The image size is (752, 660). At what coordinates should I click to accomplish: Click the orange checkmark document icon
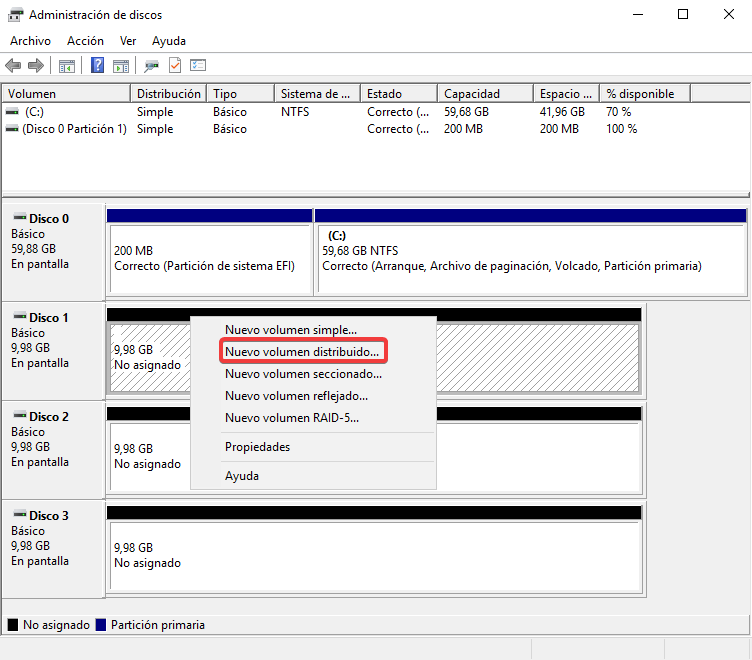point(175,66)
